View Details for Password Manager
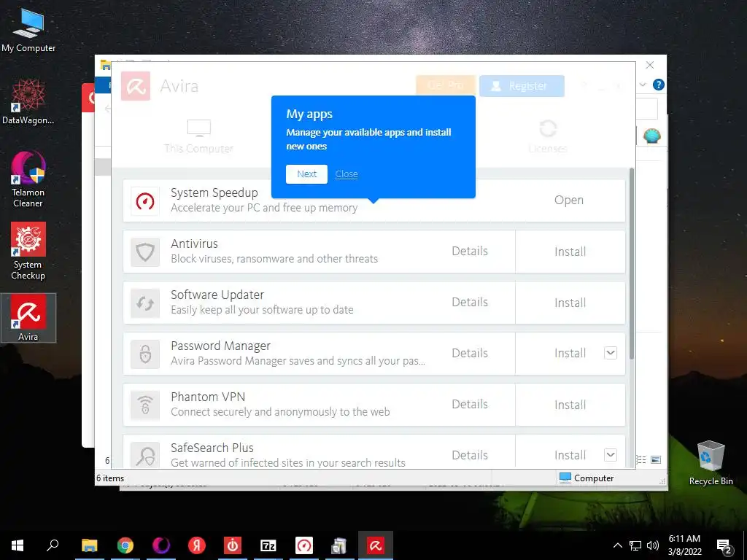Image resolution: width=747 pixels, height=560 pixels. (x=470, y=354)
